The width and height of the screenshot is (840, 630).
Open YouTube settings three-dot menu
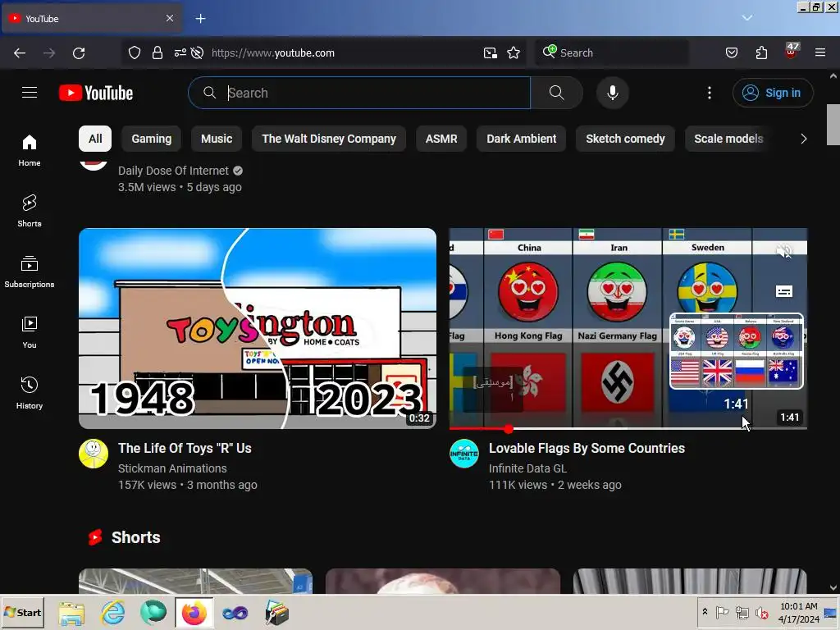(x=710, y=93)
